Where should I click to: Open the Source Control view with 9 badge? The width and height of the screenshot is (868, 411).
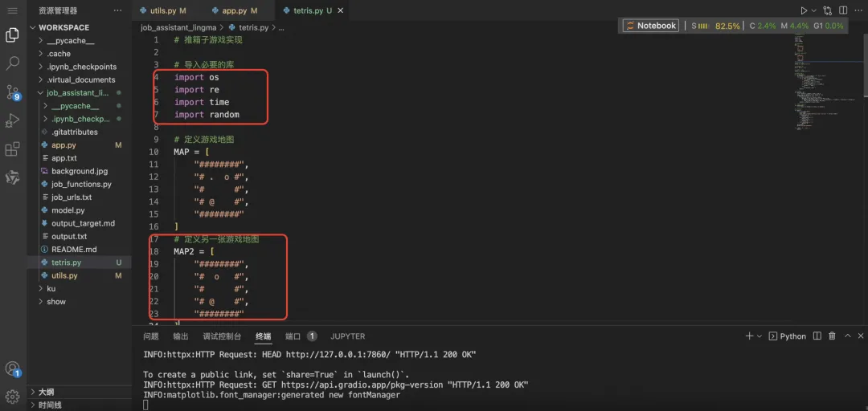tap(13, 92)
